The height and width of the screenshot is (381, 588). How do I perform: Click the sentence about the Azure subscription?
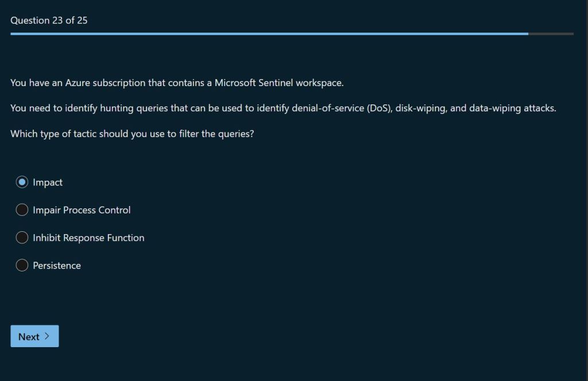[x=177, y=83]
